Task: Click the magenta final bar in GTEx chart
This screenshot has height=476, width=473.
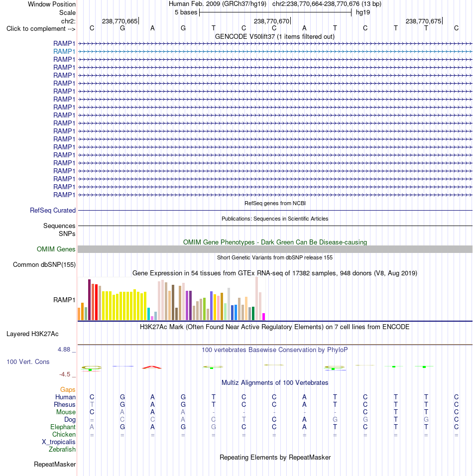Action: (263, 317)
